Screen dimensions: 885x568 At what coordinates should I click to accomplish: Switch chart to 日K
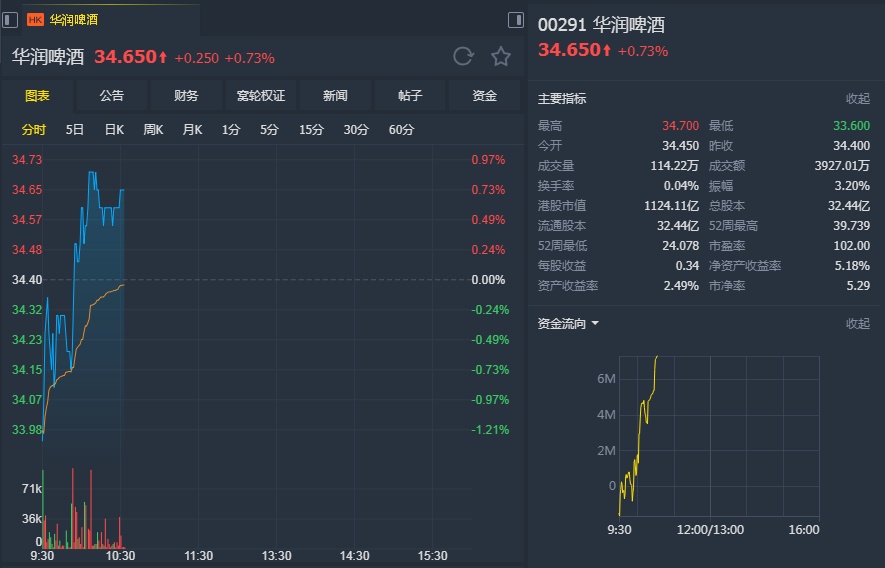coord(114,129)
